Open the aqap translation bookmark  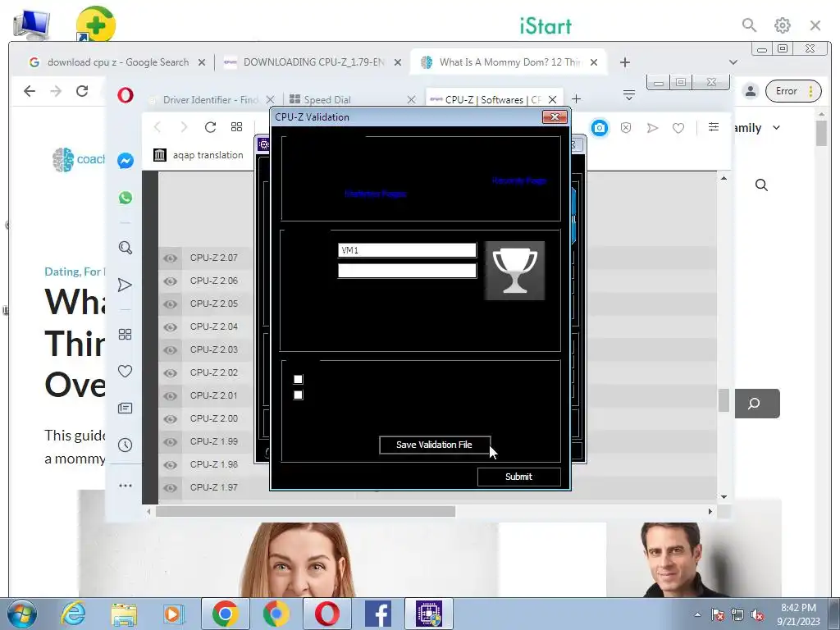(199, 155)
